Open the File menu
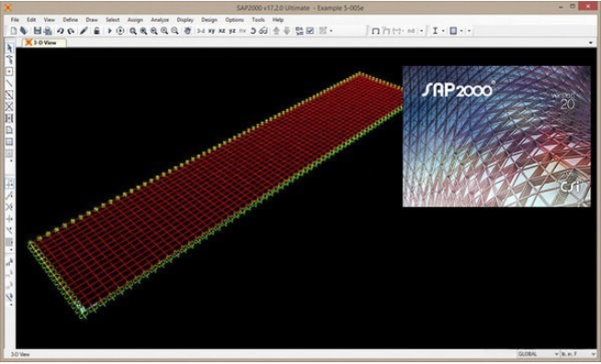 (15, 19)
